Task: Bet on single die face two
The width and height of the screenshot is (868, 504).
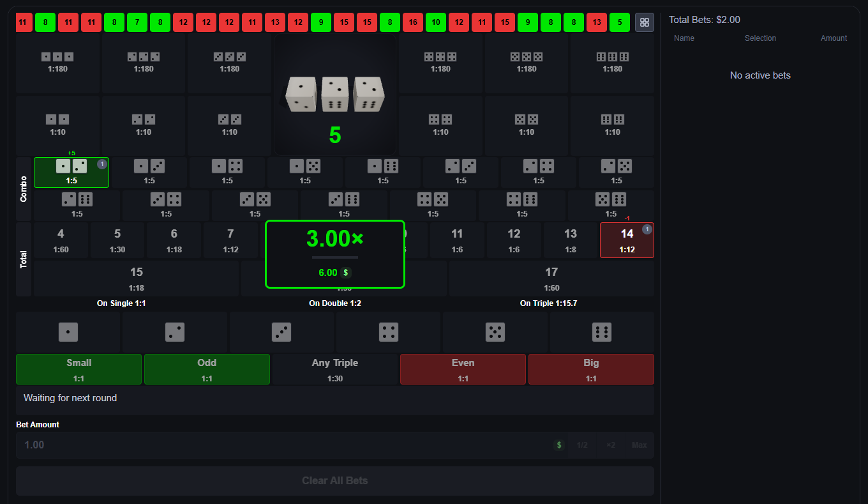Action: pos(175,332)
